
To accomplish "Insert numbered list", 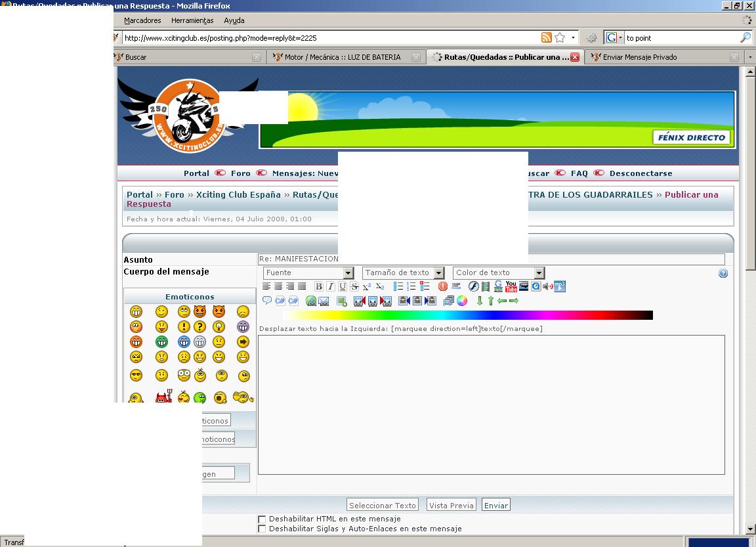I will [411, 286].
